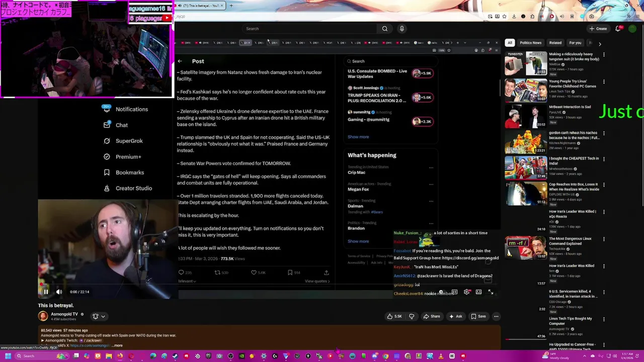644x362 pixels.
Task: Open the Firefox hamburger application menu
Action: coord(638,16)
